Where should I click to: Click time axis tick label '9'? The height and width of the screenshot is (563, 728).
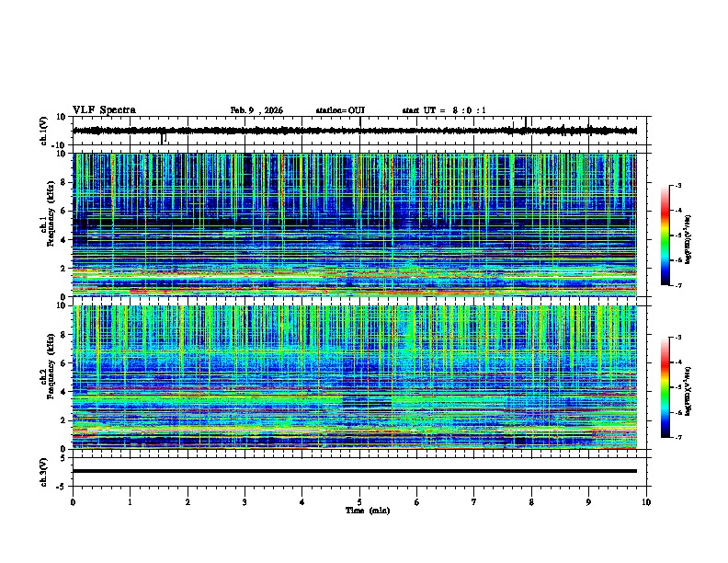click(x=588, y=502)
